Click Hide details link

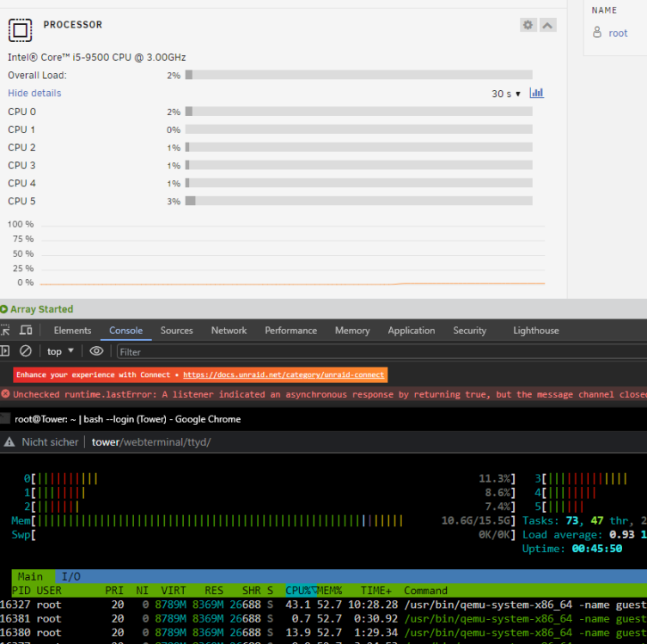point(34,94)
